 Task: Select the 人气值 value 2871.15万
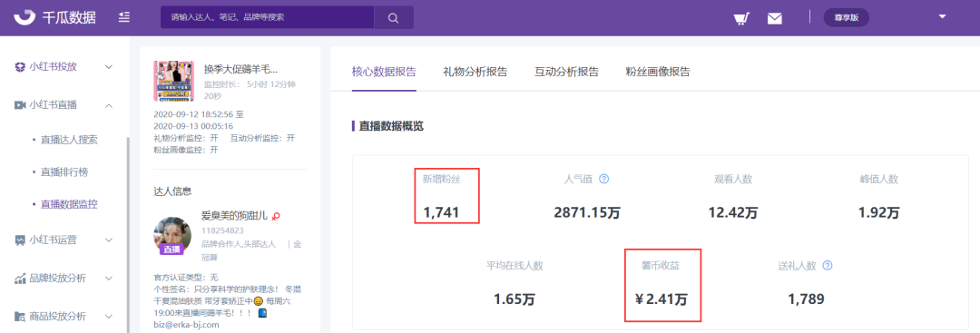pyautogui.click(x=587, y=212)
